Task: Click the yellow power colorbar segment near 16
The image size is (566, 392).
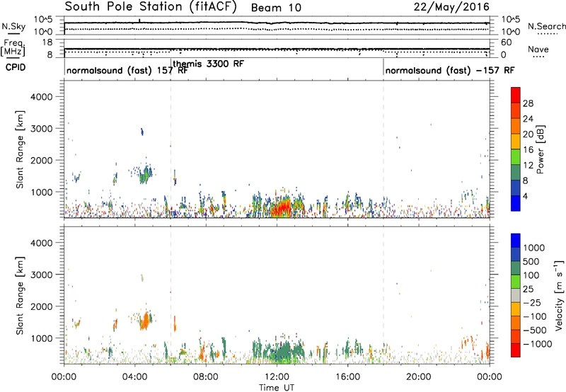Action: 516,142
